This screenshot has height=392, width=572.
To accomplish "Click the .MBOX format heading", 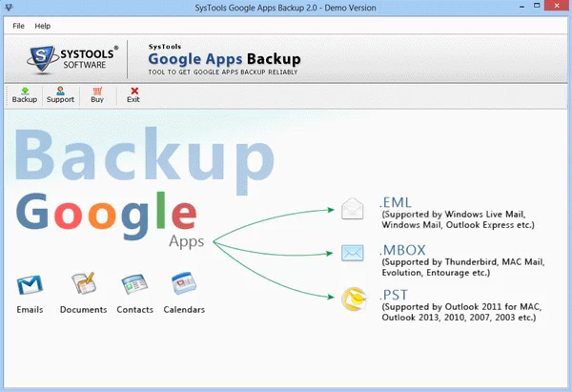I will 402,250.
